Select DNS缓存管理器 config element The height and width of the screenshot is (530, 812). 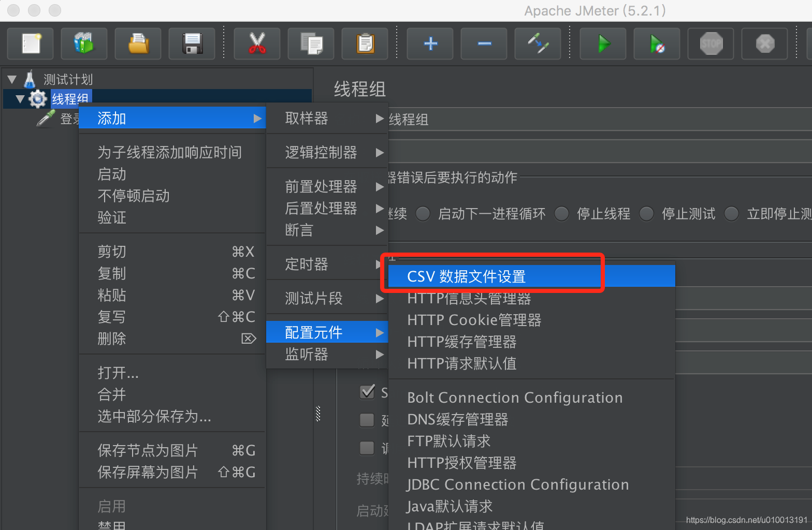click(x=532, y=419)
